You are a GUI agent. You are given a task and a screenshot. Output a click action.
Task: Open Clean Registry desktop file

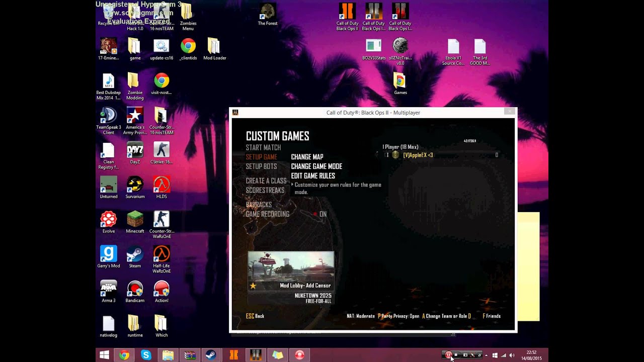click(108, 155)
